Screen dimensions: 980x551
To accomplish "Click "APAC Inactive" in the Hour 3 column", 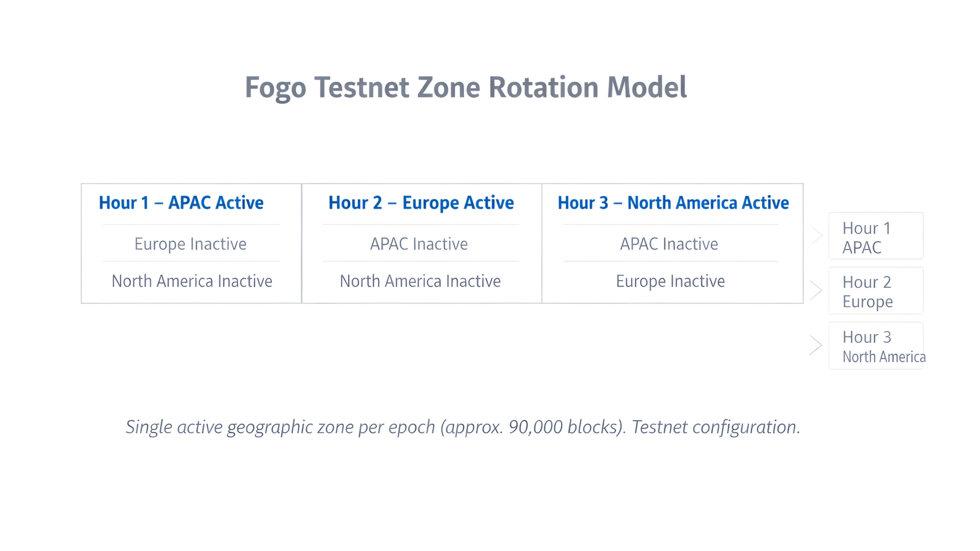I will click(x=669, y=244).
